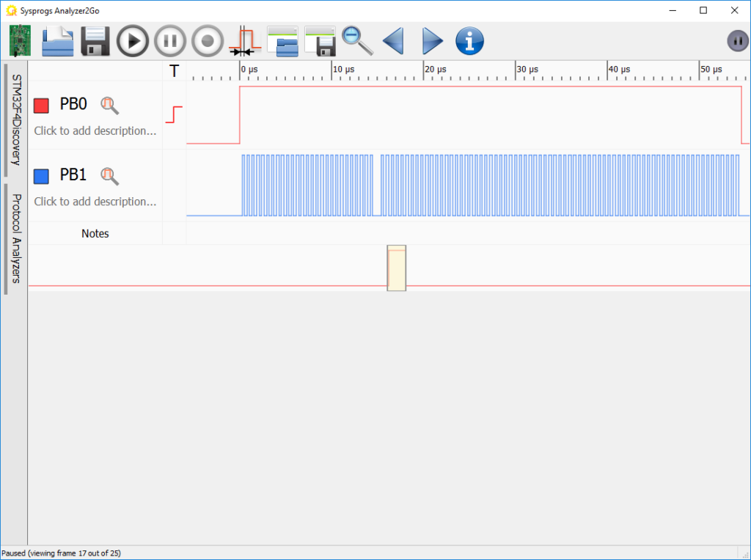
Task: Zoom out with the magnifier icon
Action: point(357,41)
